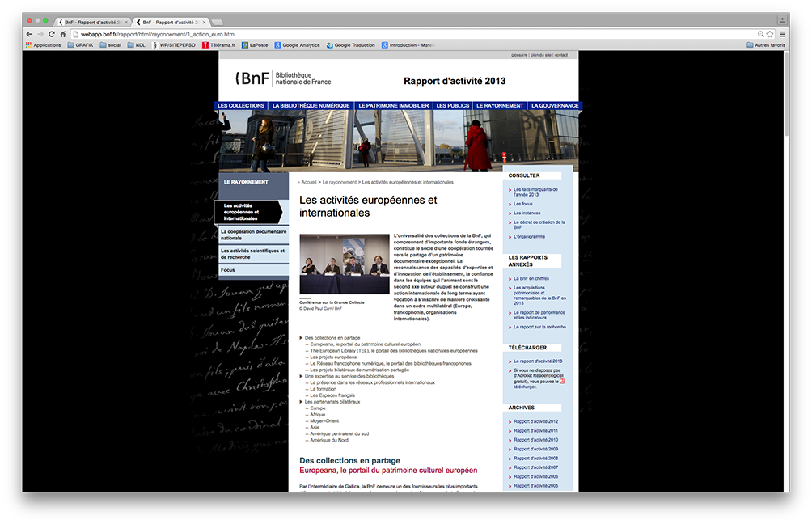Viewport: 812px width, 524px height.
Task: Open the Google Traduction bookmark
Action: 350,45
